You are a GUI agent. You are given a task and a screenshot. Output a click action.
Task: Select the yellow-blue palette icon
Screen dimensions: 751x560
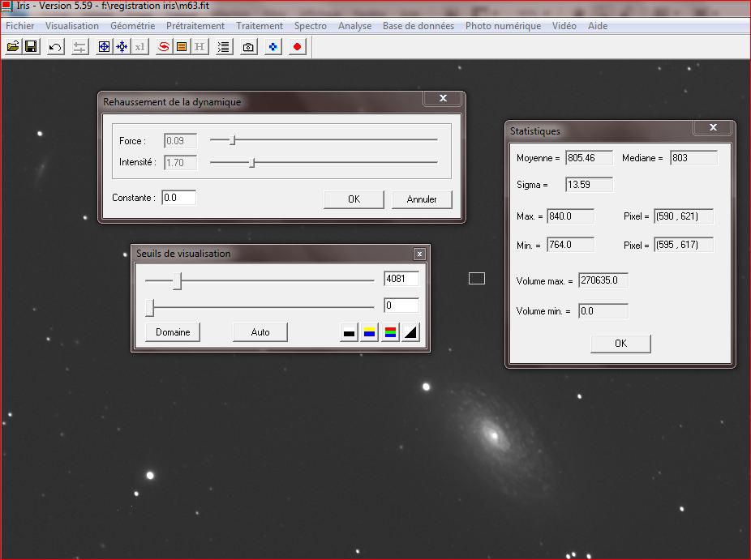pyautogui.click(x=369, y=332)
